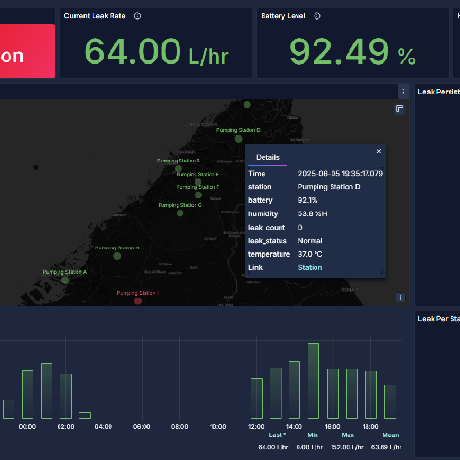Select the red Pumping Station I marker

[138, 301]
